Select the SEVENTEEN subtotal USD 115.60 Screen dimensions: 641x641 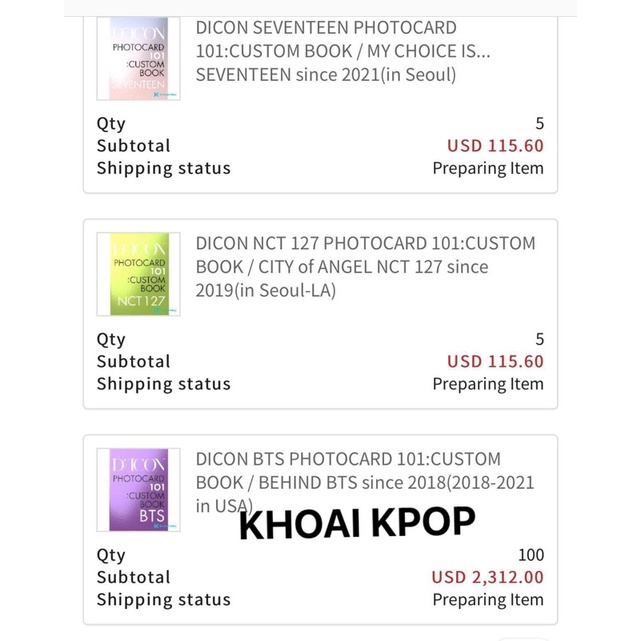pyautogui.click(x=495, y=146)
